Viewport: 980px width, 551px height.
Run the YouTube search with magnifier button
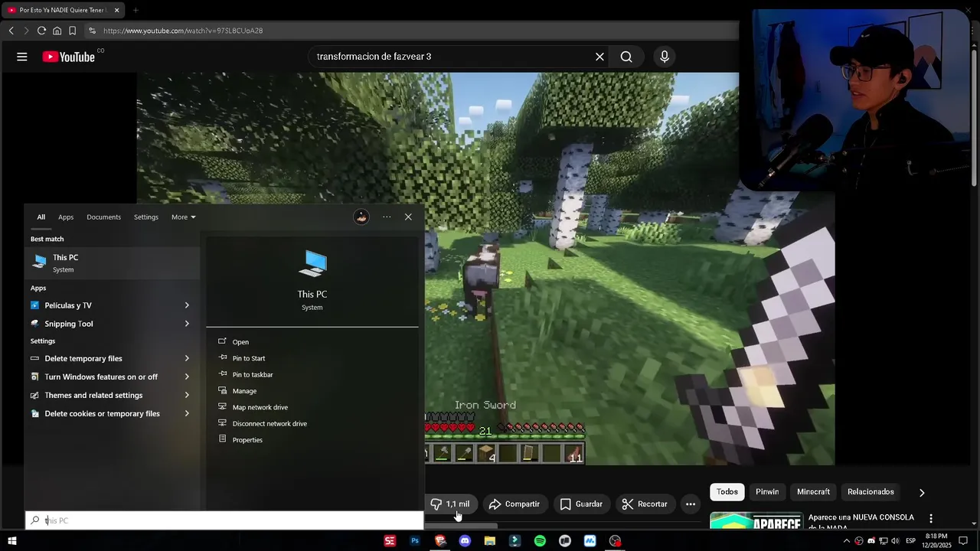click(x=626, y=57)
